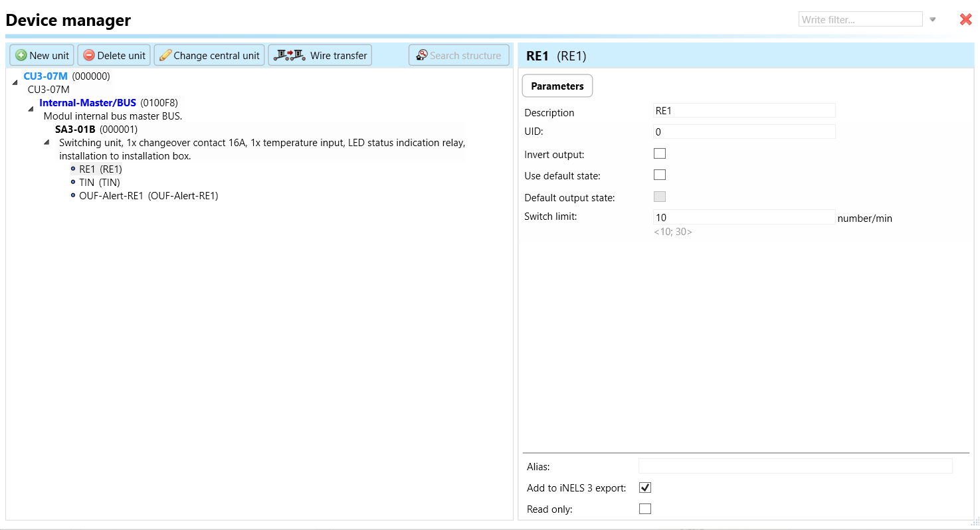Start the Wire transfer tool
This screenshot has width=980, height=530.
pyautogui.click(x=320, y=55)
